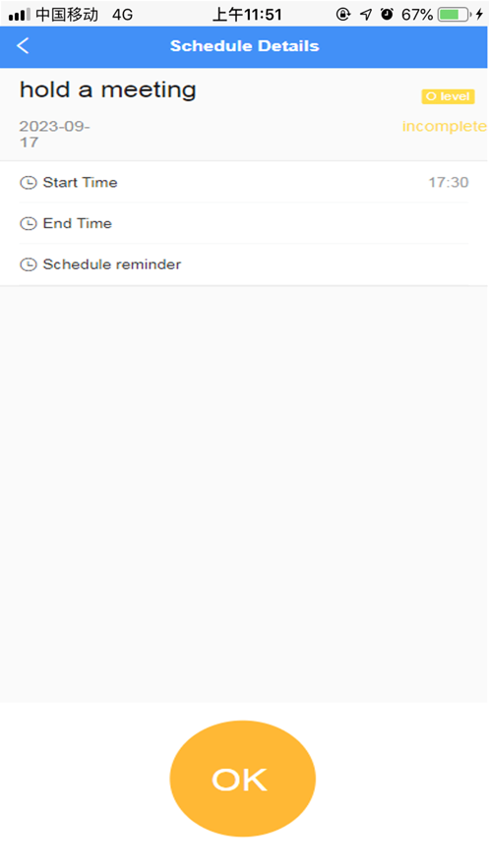Open the Schedule reminder row
Viewport: 489px width, 868px height.
pos(244,264)
